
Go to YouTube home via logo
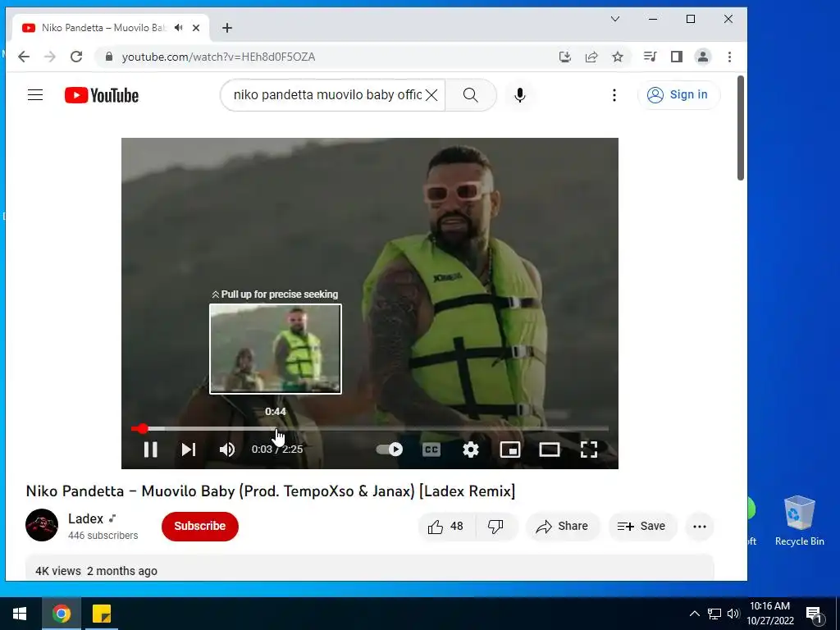point(101,95)
